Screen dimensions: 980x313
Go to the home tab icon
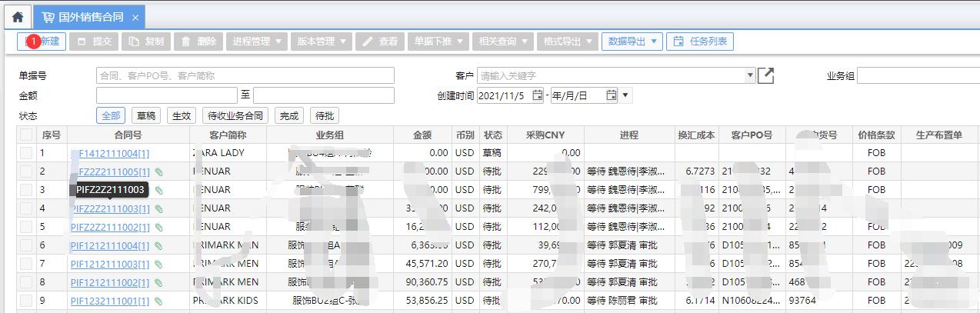tap(17, 17)
